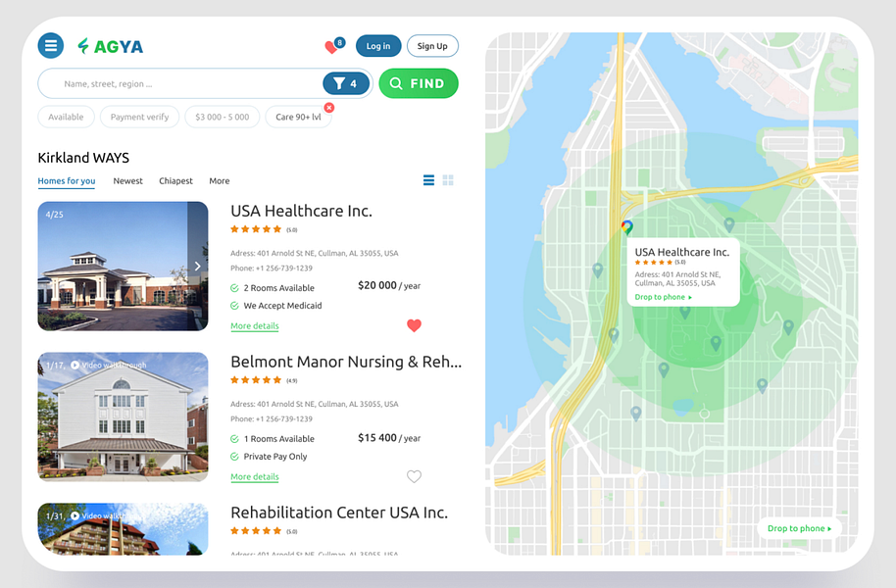Click the 4/25 photo counter

54,215
